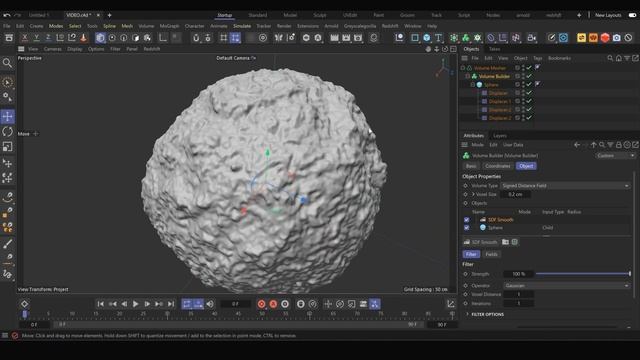640x360 pixels.
Task: Toggle the Sphere layer checkbox
Action: (467, 228)
